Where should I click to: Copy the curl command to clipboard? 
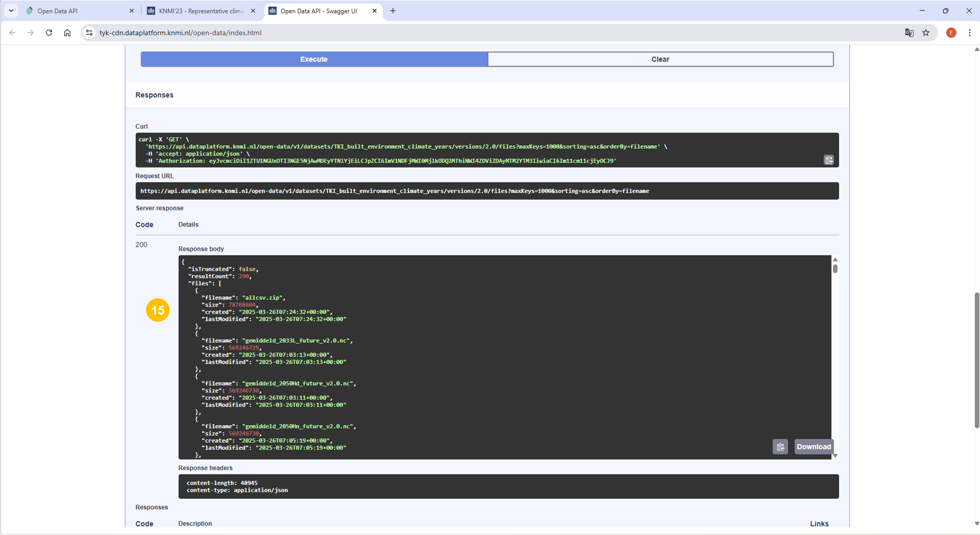[x=829, y=160]
